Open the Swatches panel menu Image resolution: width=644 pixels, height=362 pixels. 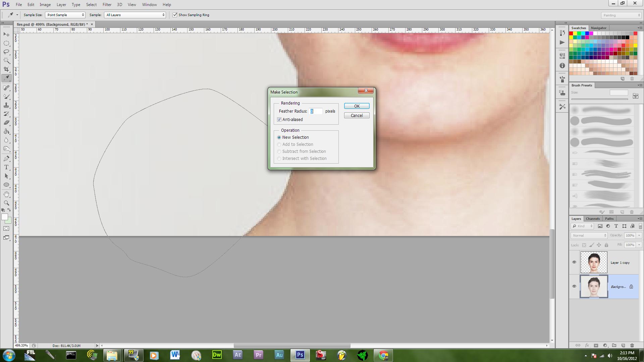[640, 28]
